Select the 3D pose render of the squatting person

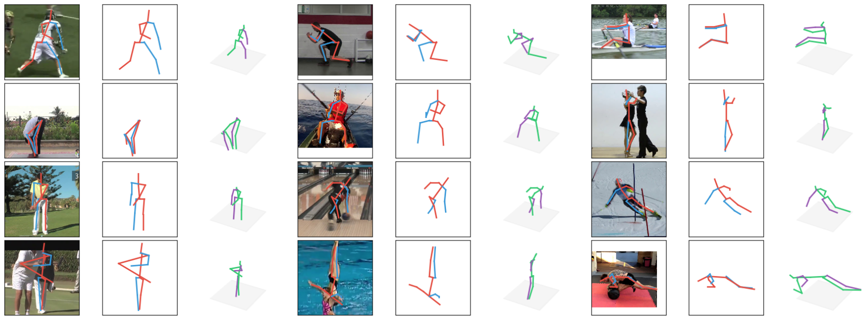tap(530, 49)
